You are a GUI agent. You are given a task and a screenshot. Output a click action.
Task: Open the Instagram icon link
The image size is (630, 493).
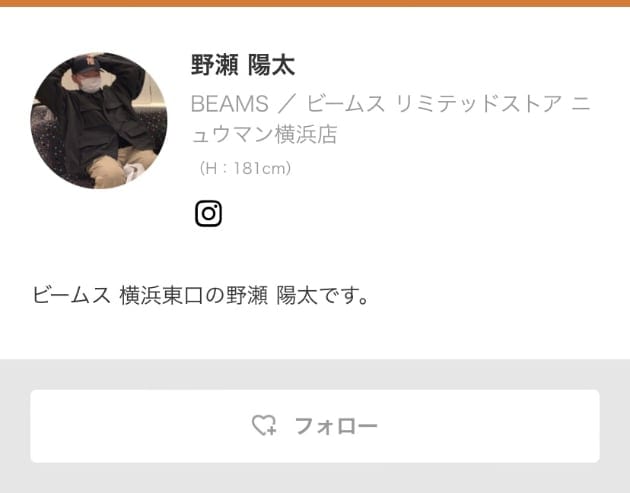(208, 213)
